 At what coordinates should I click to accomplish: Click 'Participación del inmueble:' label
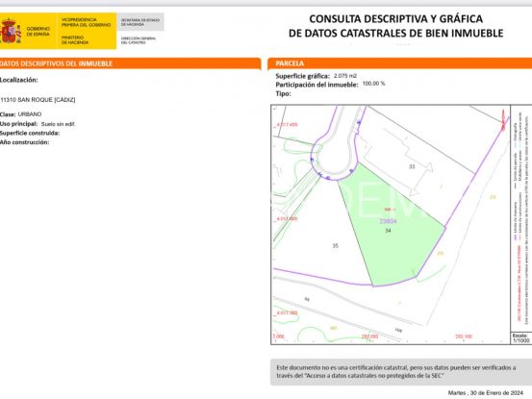[317, 85]
